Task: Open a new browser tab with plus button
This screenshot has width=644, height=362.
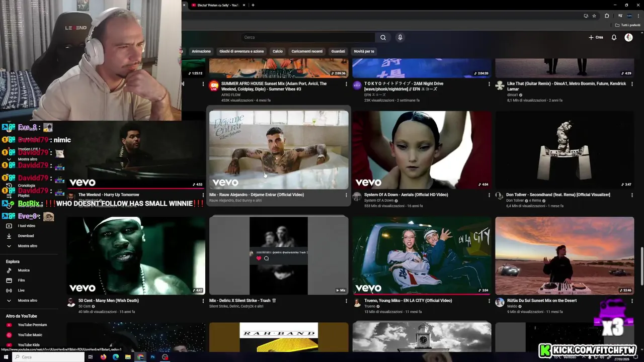Action: pyautogui.click(x=253, y=5)
